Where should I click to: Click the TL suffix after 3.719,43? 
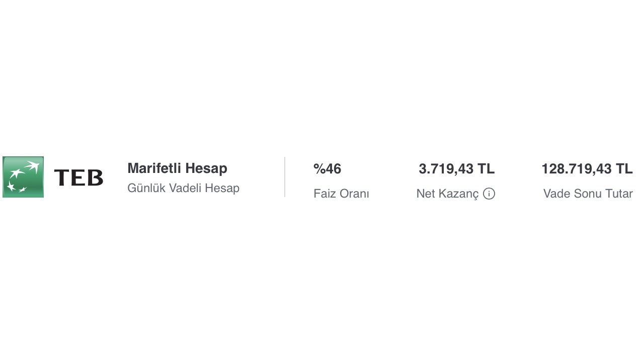(x=486, y=169)
